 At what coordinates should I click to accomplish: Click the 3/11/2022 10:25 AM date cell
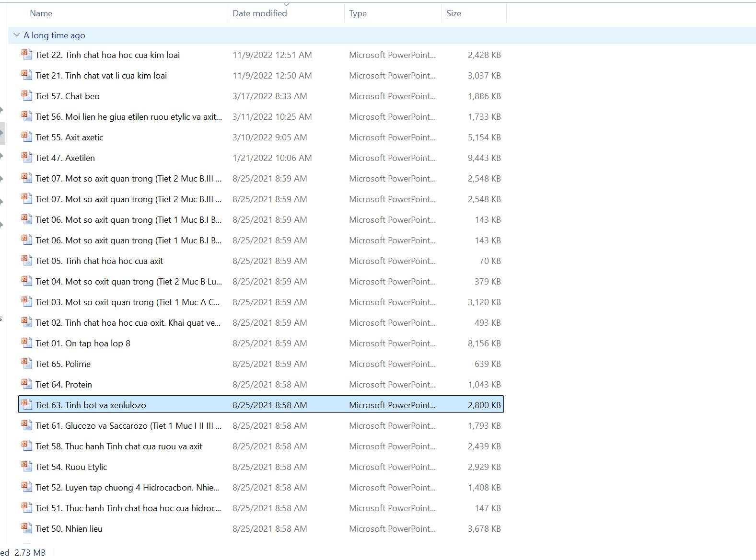coord(272,117)
